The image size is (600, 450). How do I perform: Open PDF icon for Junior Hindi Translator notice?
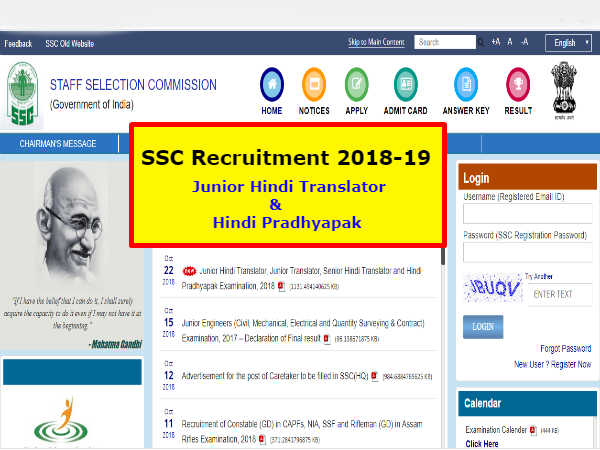coord(282,286)
